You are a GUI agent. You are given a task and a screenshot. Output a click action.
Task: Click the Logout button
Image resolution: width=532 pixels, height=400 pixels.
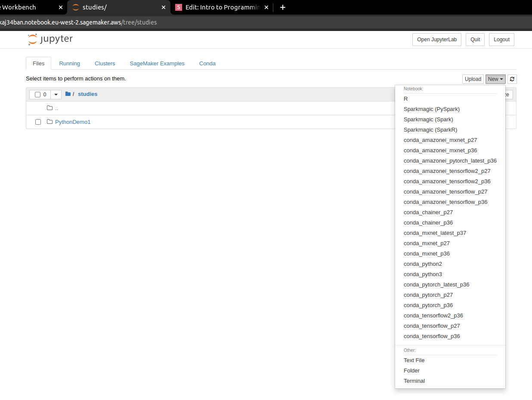click(x=501, y=40)
